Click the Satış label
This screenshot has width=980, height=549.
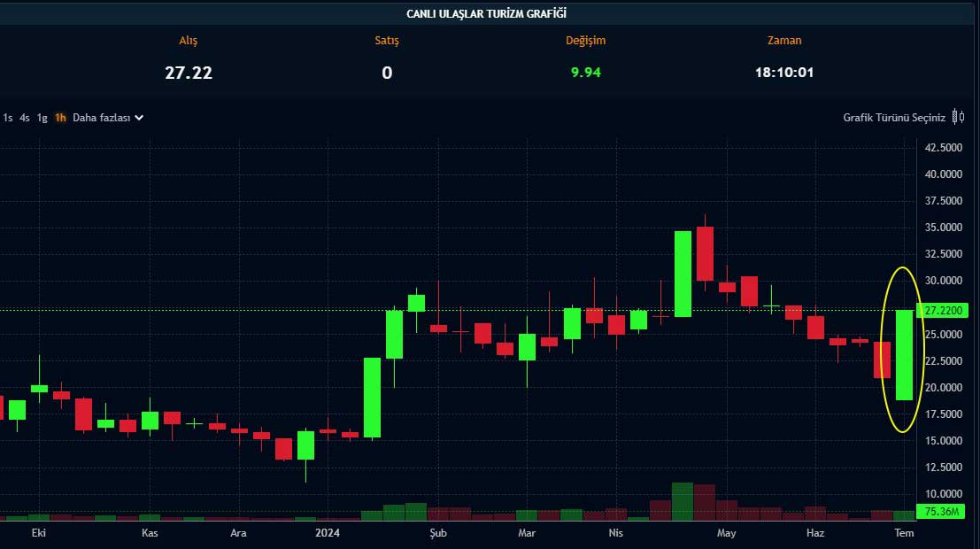(387, 40)
